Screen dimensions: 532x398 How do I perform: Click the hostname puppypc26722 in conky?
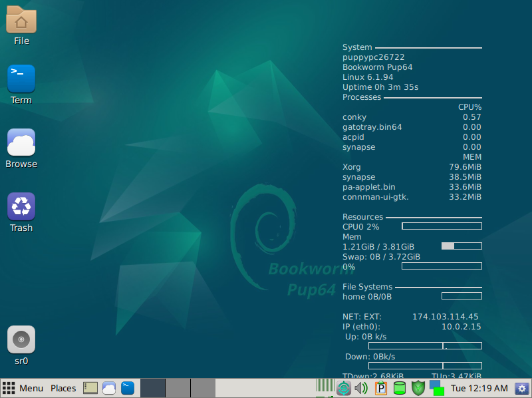pos(373,57)
